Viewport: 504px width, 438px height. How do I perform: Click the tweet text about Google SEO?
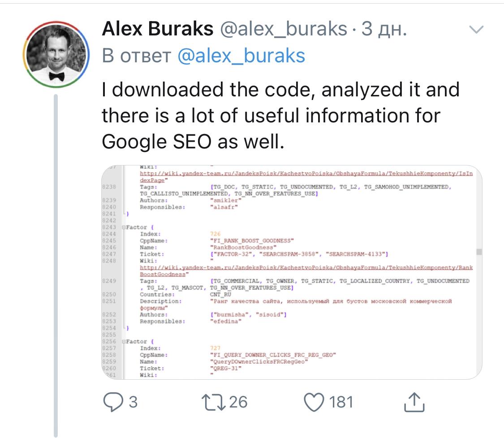pos(280,116)
